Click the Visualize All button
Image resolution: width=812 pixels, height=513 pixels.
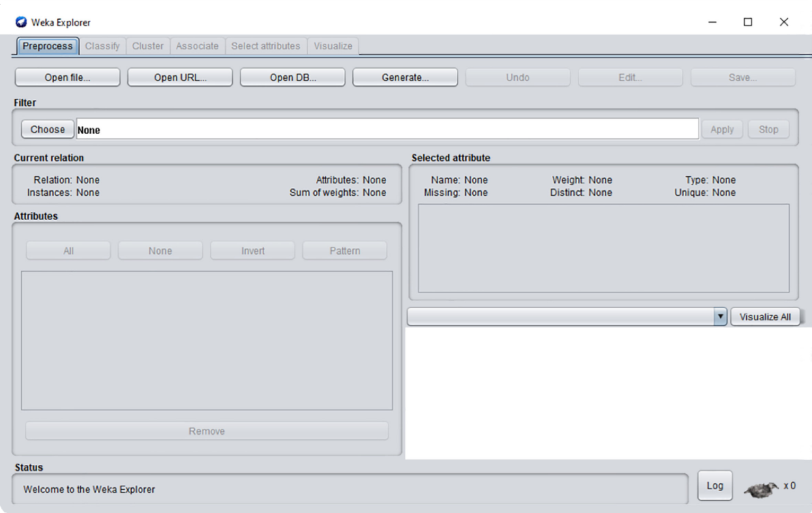pyautogui.click(x=765, y=317)
